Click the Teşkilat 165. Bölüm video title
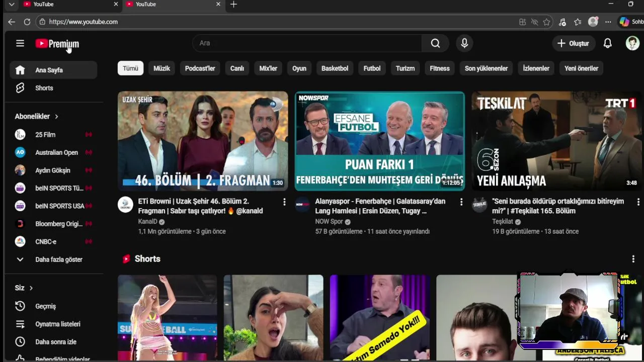 (558, 206)
